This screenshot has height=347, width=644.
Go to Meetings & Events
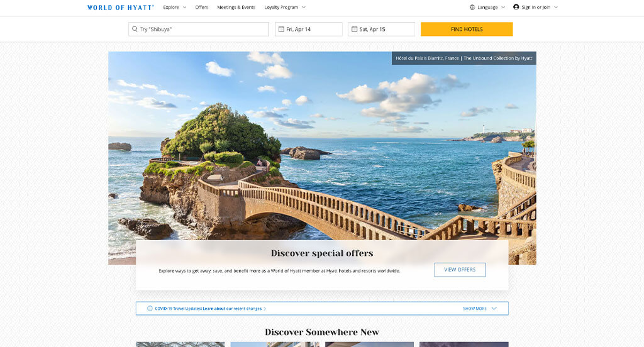pyautogui.click(x=236, y=8)
